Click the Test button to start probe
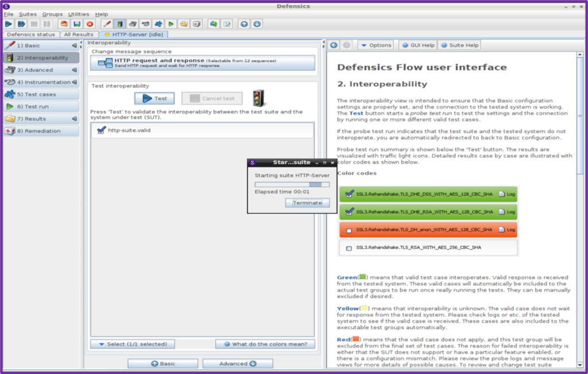588x374 pixels. (154, 98)
